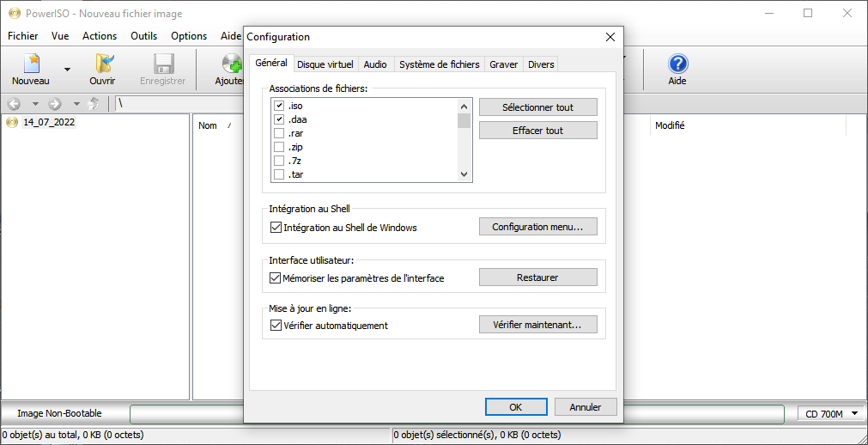Click the Effacer tout button
Image resolution: width=868 pixels, height=445 pixels.
tap(538, 131)
